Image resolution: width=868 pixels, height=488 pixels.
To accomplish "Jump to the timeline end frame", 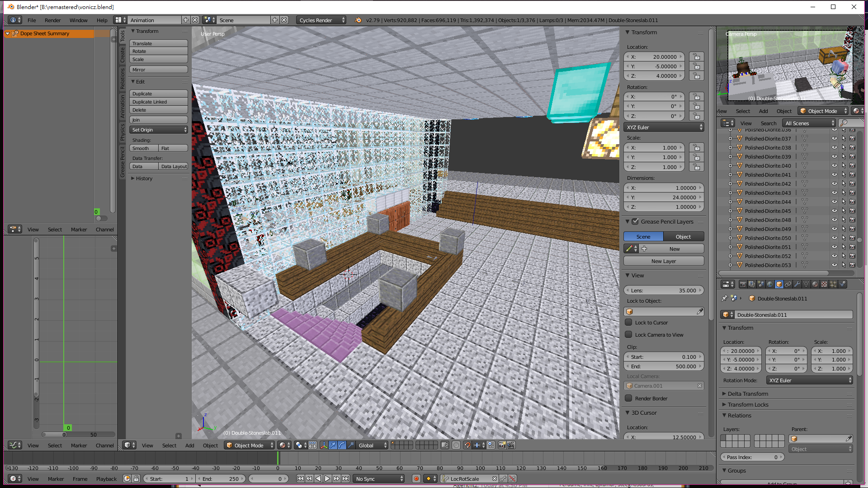I will pyautogui.click(x=345, y=479).
